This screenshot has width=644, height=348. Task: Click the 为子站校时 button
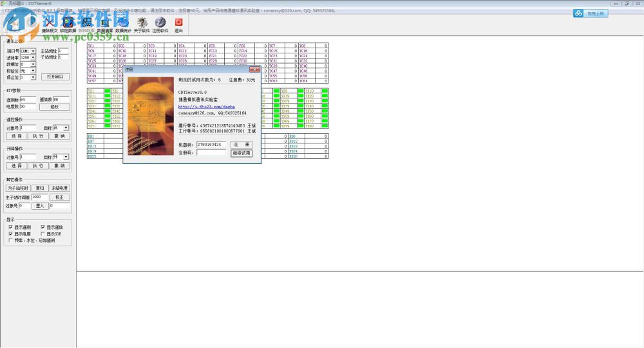pos(17,188)
